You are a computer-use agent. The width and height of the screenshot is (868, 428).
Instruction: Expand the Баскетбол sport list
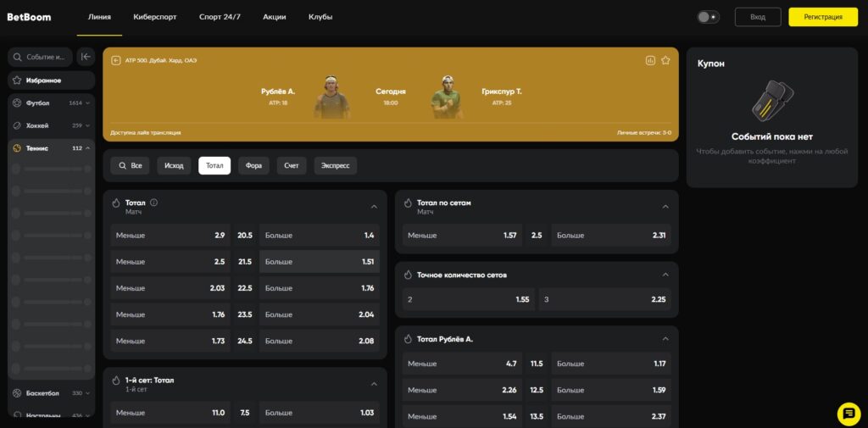[87, 393]
